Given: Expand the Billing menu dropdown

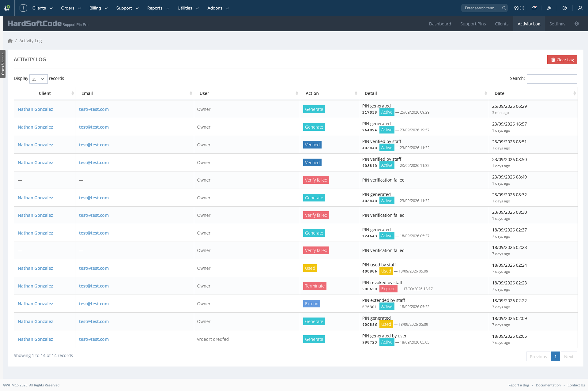Looking at the screenshot, I should click(x=99, y=8).
